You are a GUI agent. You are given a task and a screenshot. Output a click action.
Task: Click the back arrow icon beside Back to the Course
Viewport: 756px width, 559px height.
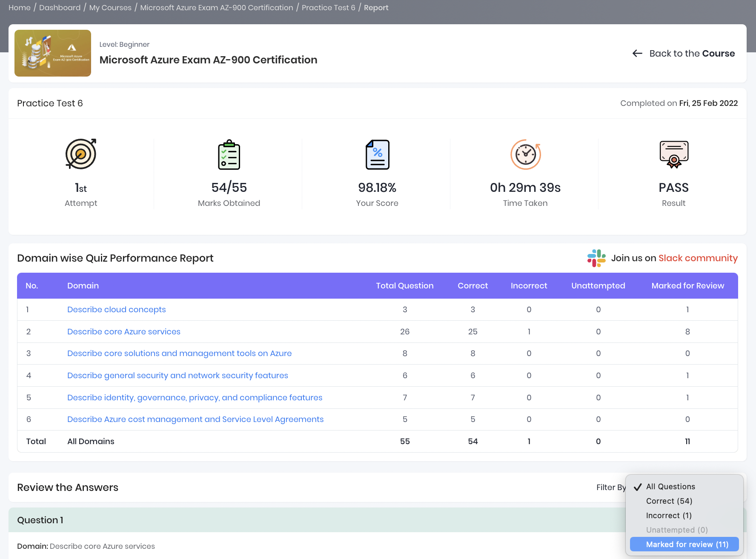[637, 53]
